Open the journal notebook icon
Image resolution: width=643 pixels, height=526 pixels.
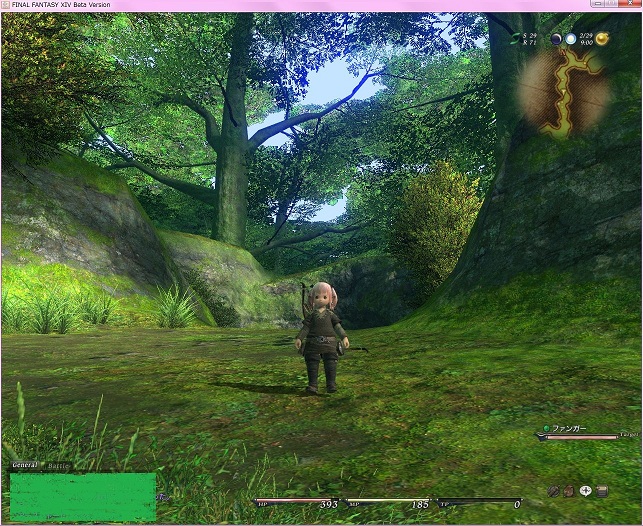[602, 491]
